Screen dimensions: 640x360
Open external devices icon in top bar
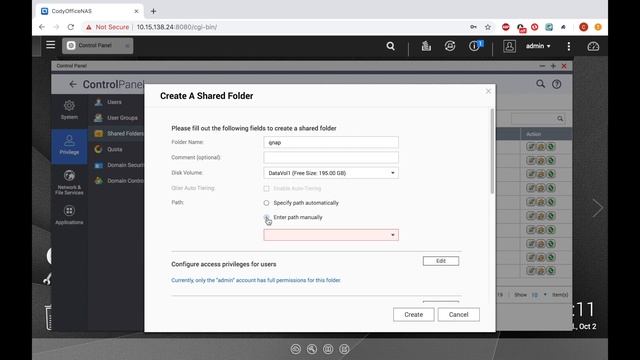click(x=450, y=46)
